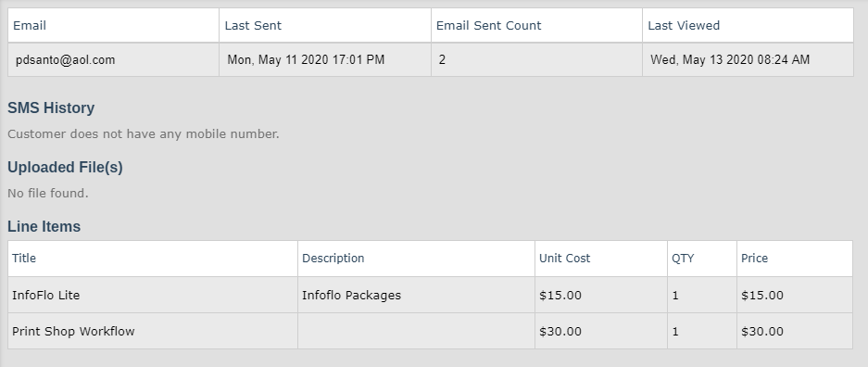This screenshot has width=868, height=367.
Task: Select the Uploaded File(s) heading
Action: (x=66, y=167)
